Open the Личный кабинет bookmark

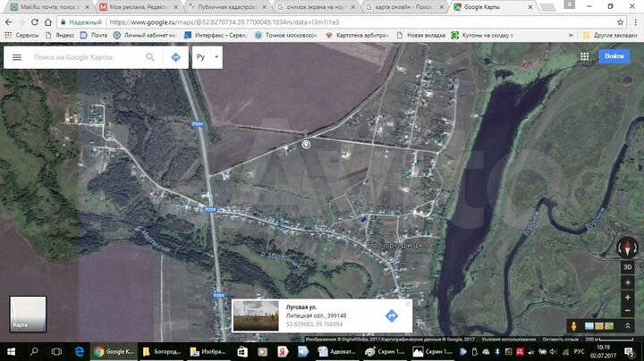point(145,35)
